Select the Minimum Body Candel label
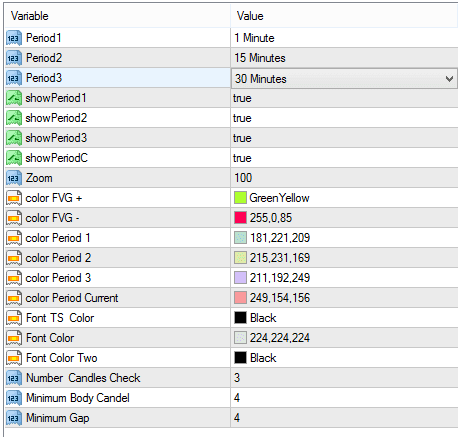The image size is (458, 437). (78, 398)
